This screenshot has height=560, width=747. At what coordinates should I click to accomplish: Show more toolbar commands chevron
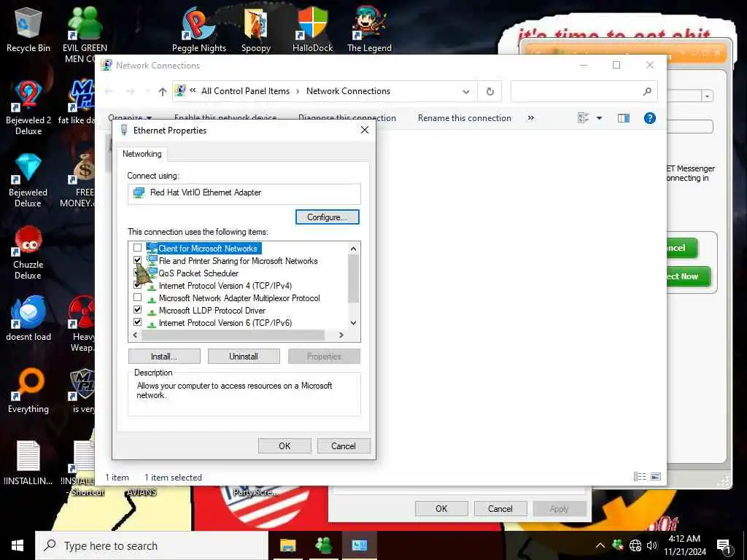[x=531, y=118]
